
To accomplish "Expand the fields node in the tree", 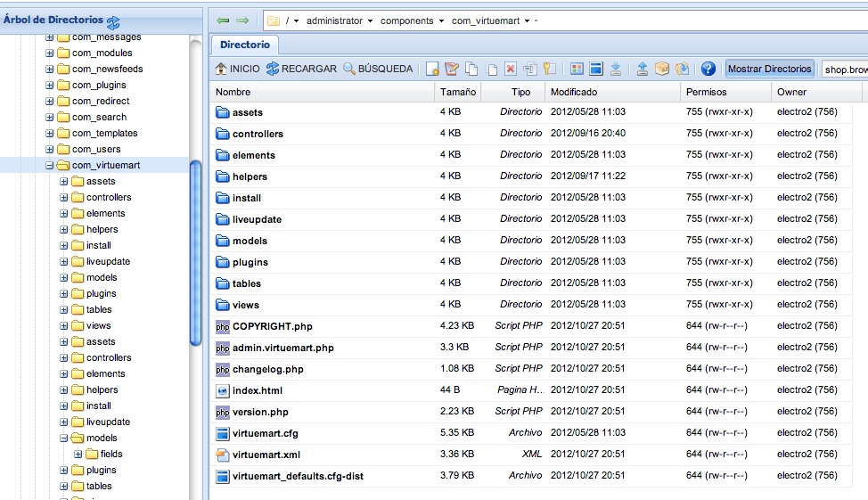I will pyautogui.click(x=78, y=454).
